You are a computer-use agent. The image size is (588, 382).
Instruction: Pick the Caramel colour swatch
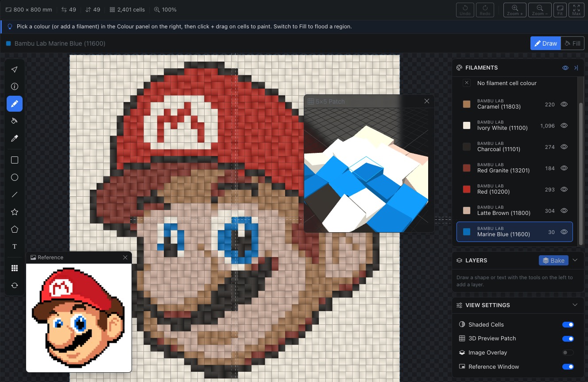466,104
